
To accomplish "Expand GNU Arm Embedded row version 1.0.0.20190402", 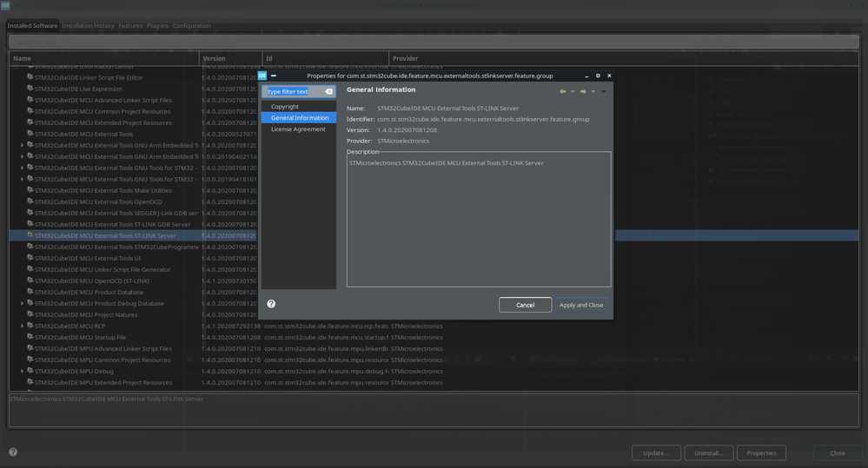I will (22, 156).
